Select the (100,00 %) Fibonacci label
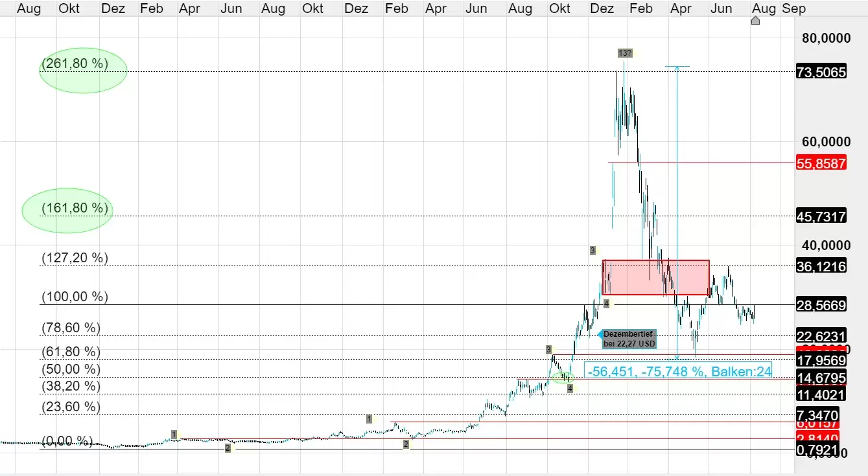 75,297
